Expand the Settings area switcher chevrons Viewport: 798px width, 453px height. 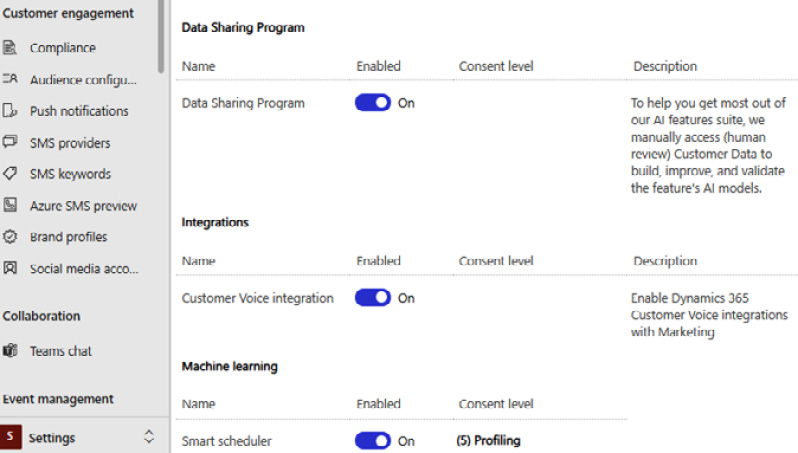(x=149, y=437)
